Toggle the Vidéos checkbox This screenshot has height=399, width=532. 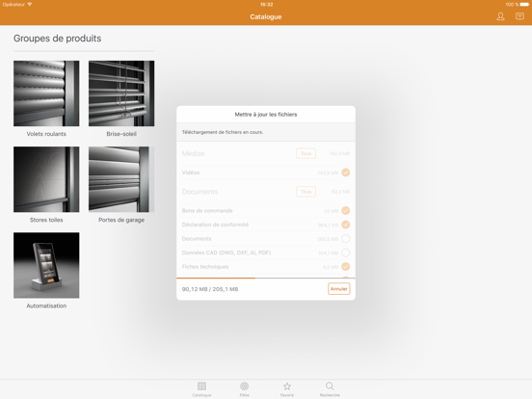345,173
